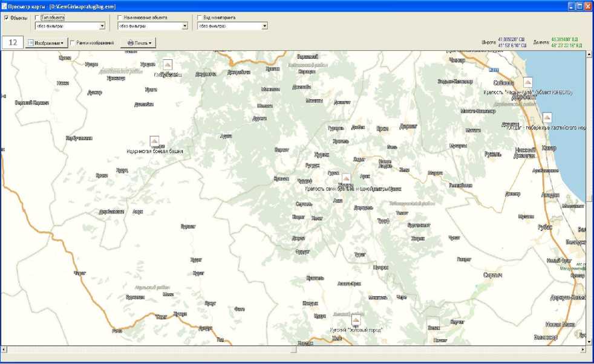Click the Naryn-Kala fortress marker near Derbent
594x364 pixels.
[527, 83]
